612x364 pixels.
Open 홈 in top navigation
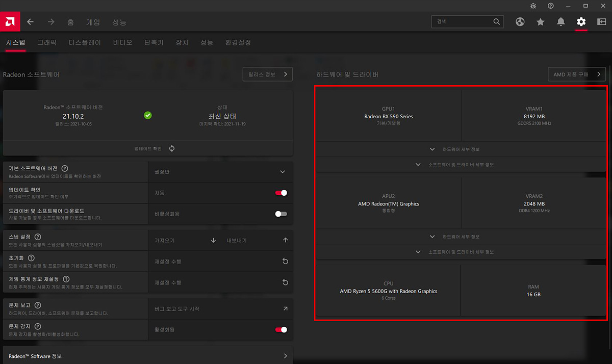pos(71,22)
